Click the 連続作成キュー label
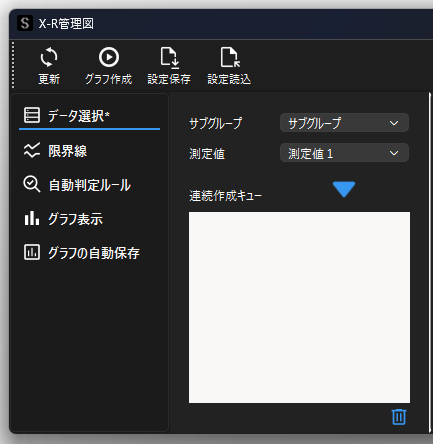The image size is (433, 444). coord(225,196)
